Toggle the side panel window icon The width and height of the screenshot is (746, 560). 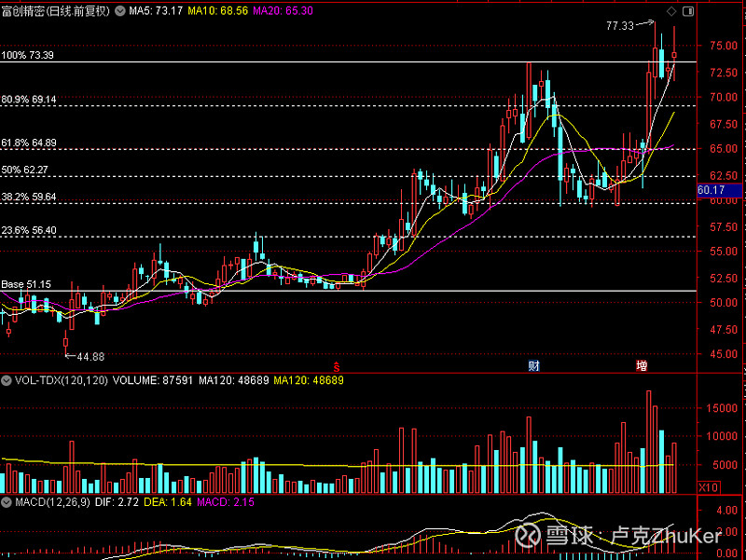pos(688,11)
